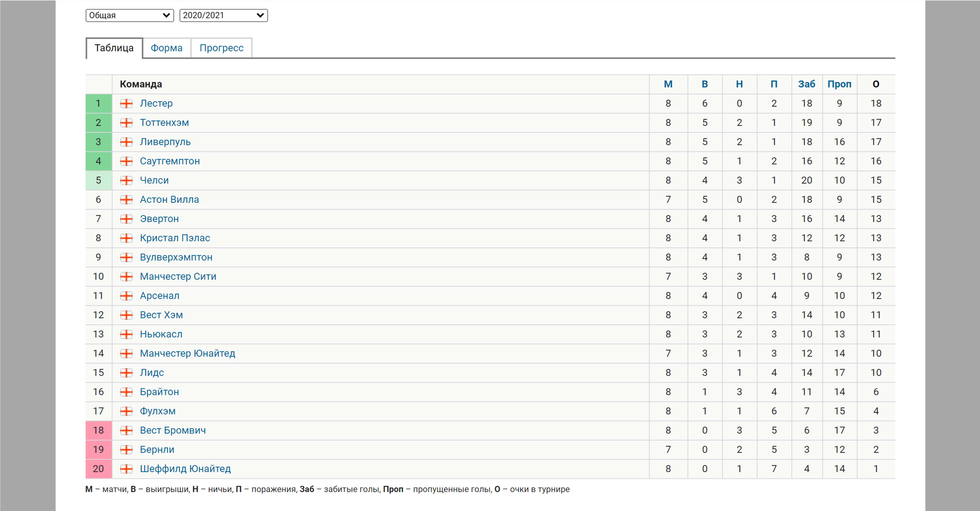Open the 2020/2021 season dropdown
This screenshot has width=980, height=511.
click(223, 15)
